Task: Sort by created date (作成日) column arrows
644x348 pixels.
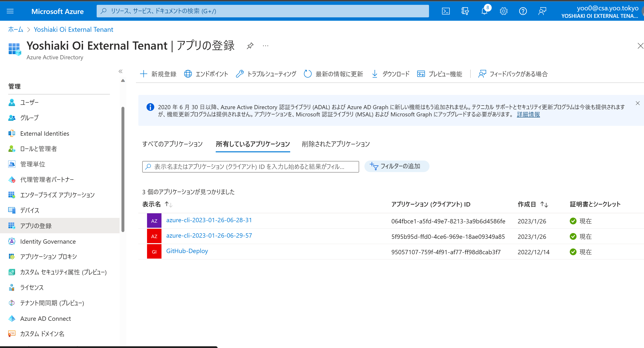Action: pyautogui.click(x=544, y=204)
